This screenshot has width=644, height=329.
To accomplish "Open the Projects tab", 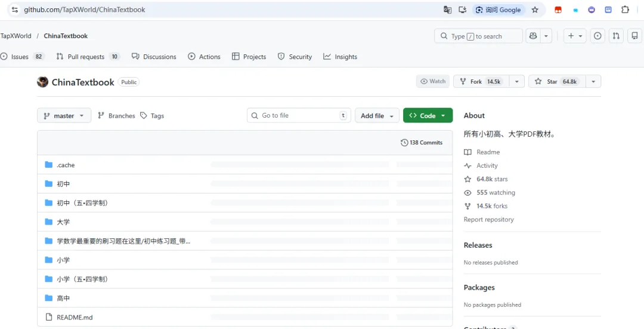I will pyautogui.click(x=249, y=57).
